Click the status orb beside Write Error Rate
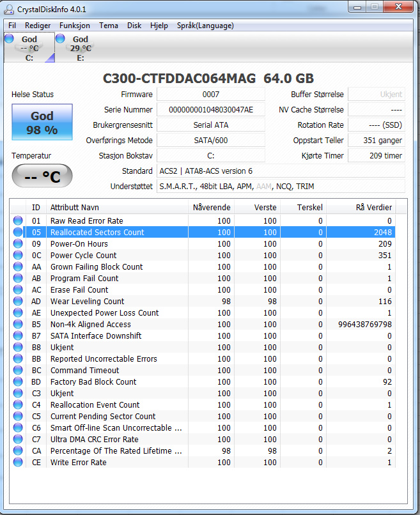The image size is (420, 515). [18, 462]
